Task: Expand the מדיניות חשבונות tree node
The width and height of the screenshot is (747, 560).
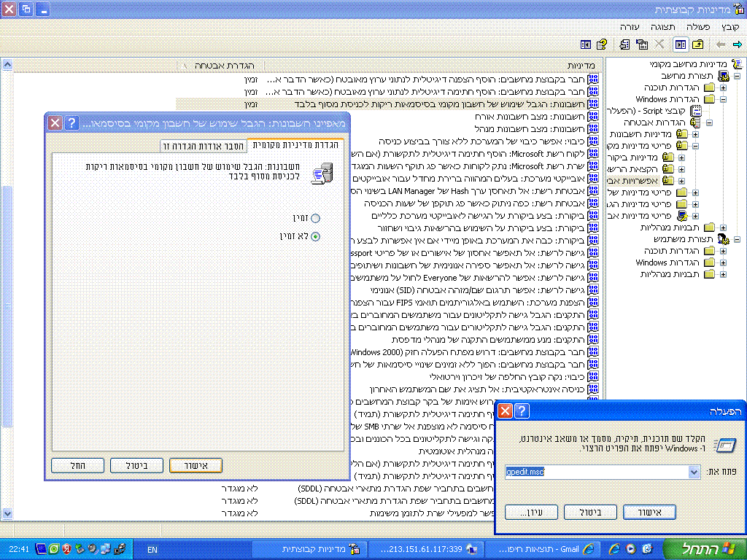Action: tap(694, 134)
